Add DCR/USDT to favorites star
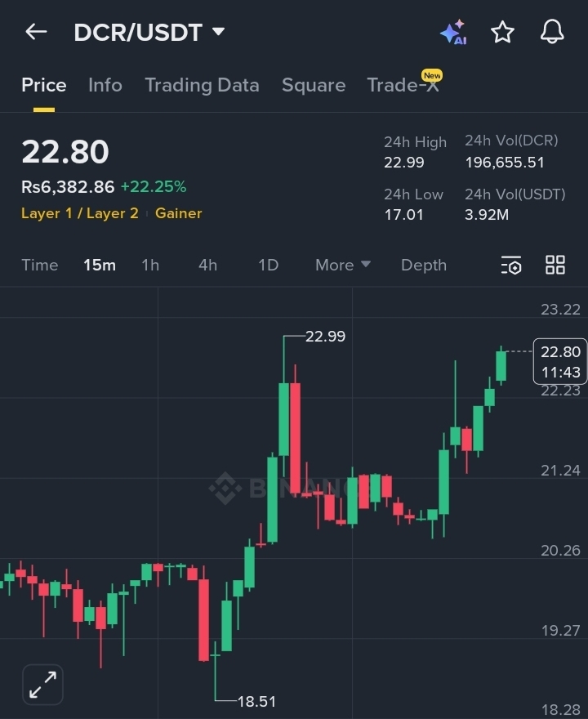Image resolution: width=588 pixels, height=719 pixels. click(502, 32)
